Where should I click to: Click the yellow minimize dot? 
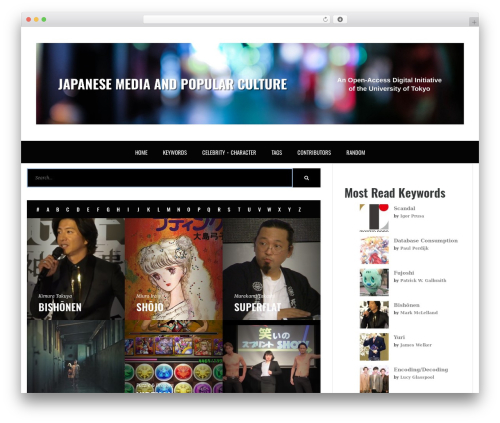[36, 19]
